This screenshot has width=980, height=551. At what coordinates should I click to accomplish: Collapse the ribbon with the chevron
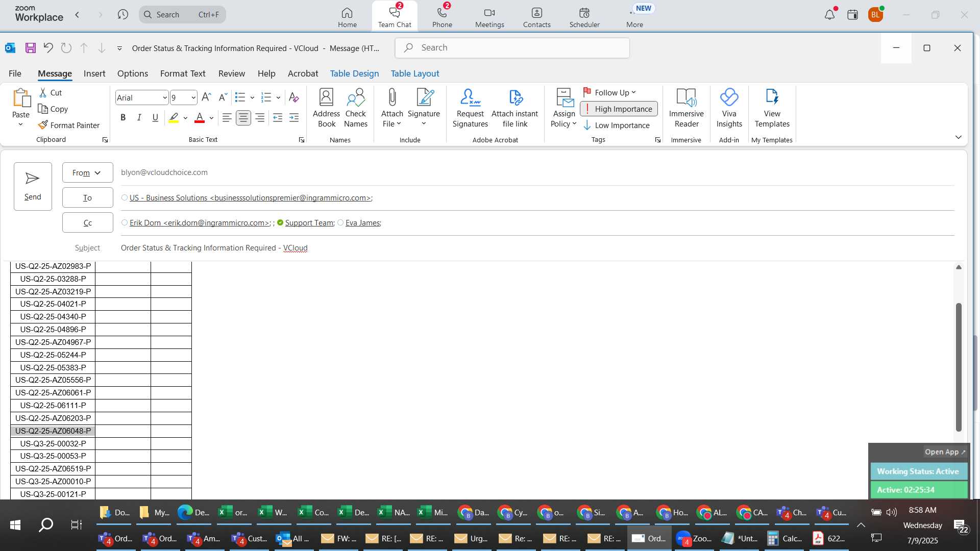click(958, 137)
